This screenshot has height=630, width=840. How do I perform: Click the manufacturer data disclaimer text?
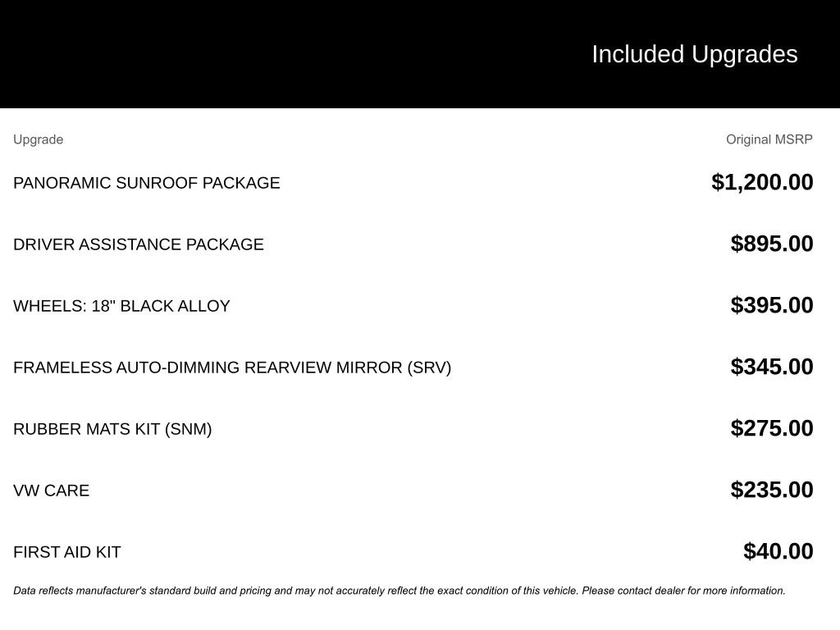point(399,591)
